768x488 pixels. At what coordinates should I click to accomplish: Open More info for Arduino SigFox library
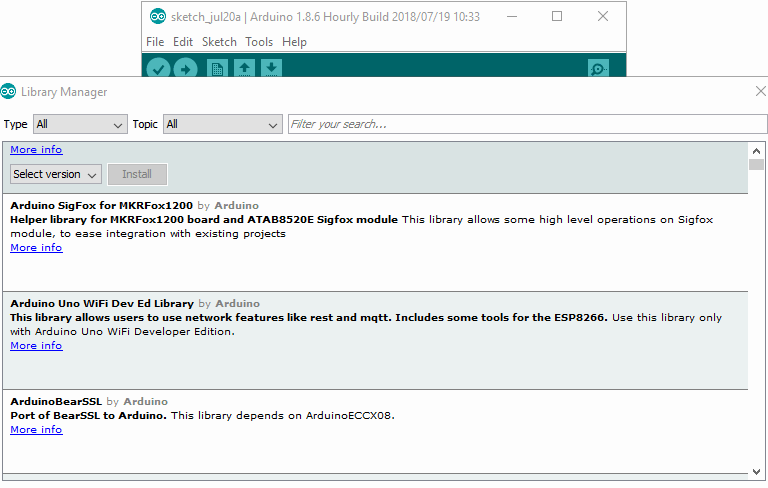tap(36, 247)
